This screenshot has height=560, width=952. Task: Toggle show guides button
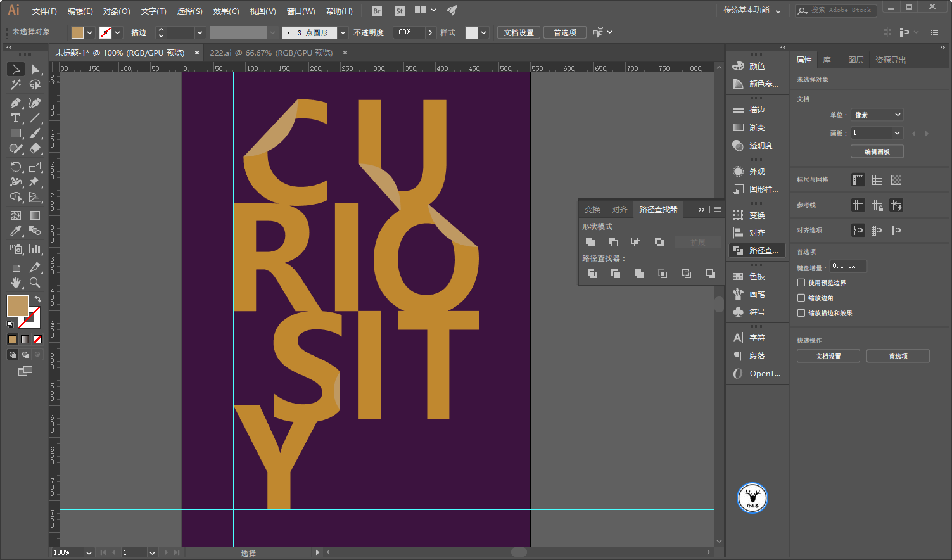click(858, 205)
